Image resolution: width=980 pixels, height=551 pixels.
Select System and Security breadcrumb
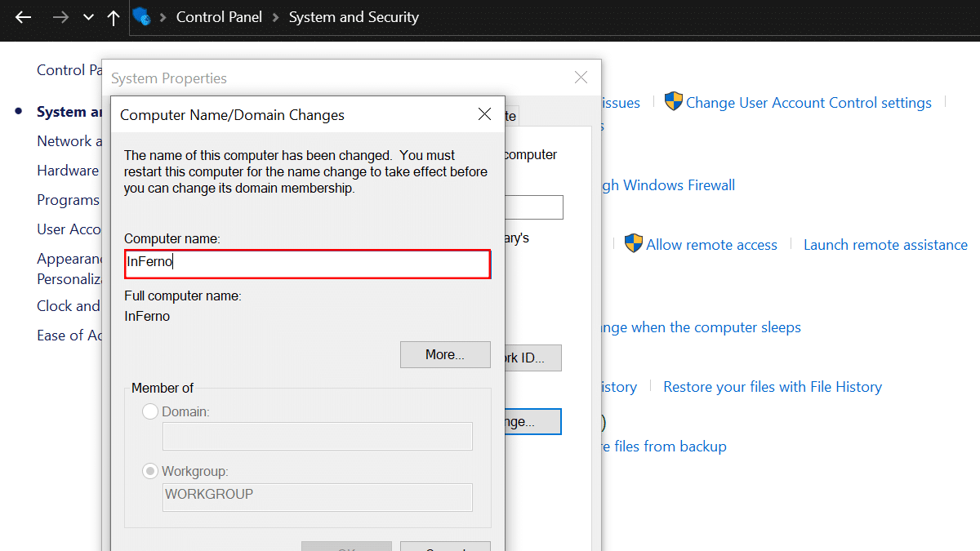354,17
